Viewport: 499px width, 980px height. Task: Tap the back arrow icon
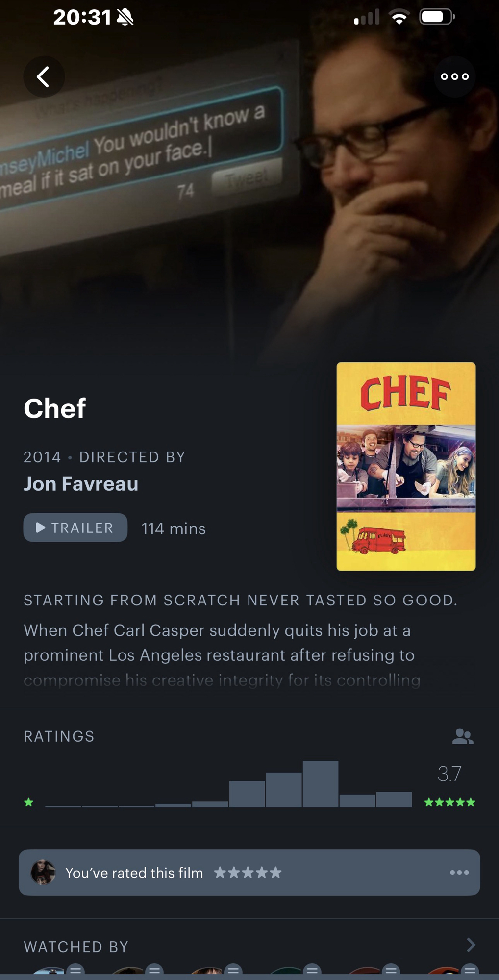pos(44,76)
